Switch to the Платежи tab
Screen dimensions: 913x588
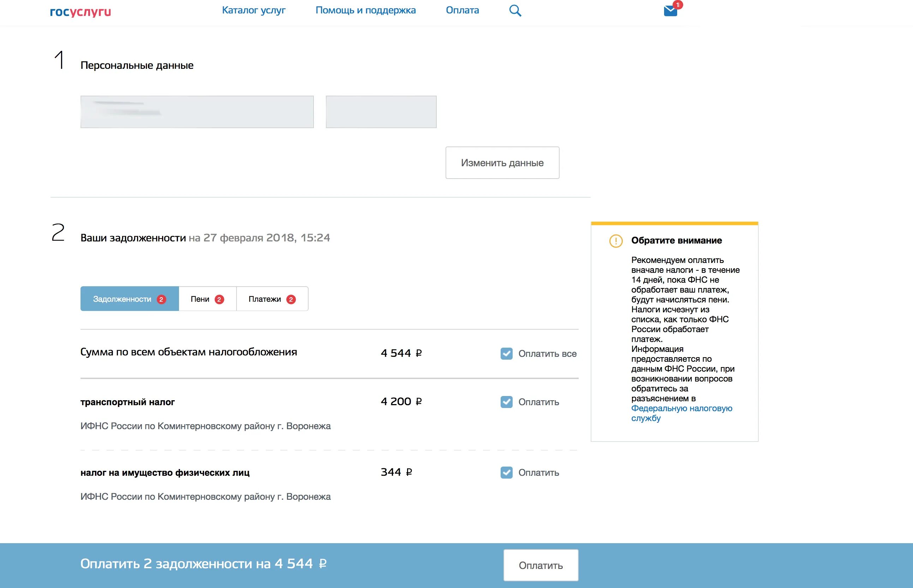272,299
